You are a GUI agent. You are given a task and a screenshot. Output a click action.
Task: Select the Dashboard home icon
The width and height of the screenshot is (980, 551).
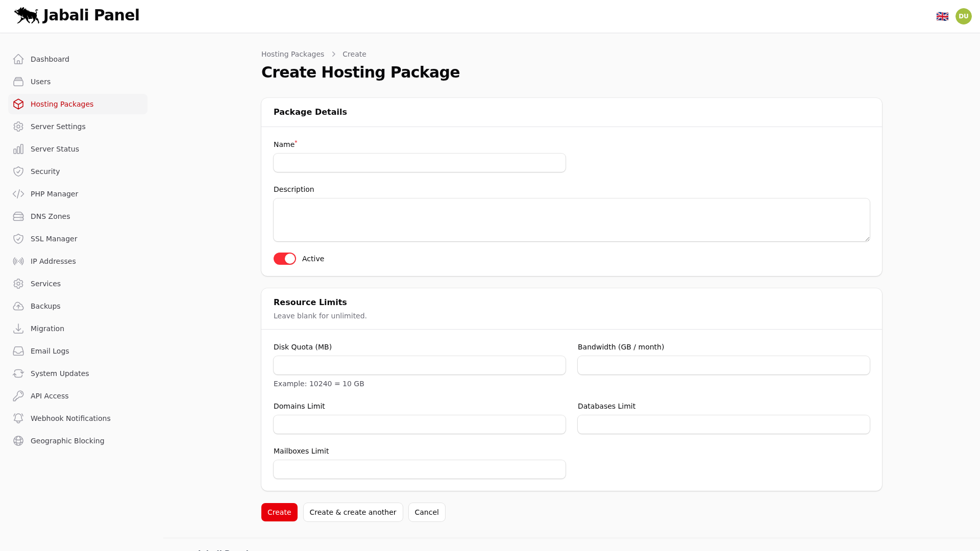coord(18,59)
